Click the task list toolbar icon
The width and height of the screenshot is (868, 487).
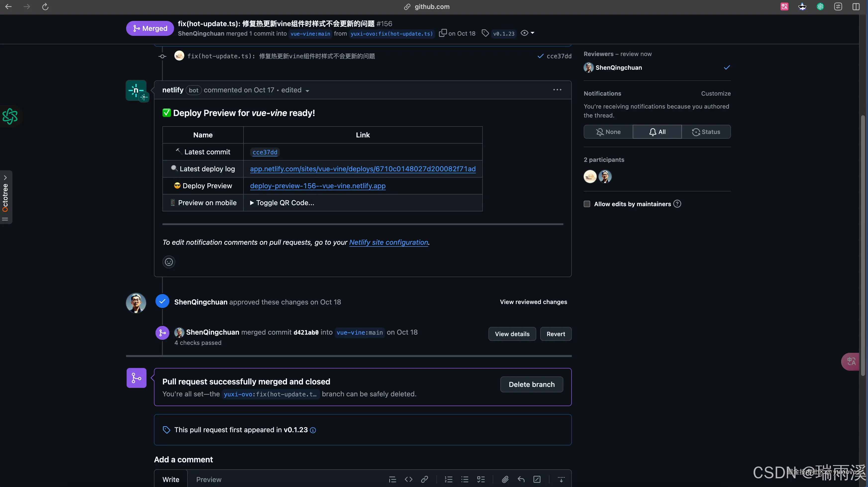pos(481,479)
